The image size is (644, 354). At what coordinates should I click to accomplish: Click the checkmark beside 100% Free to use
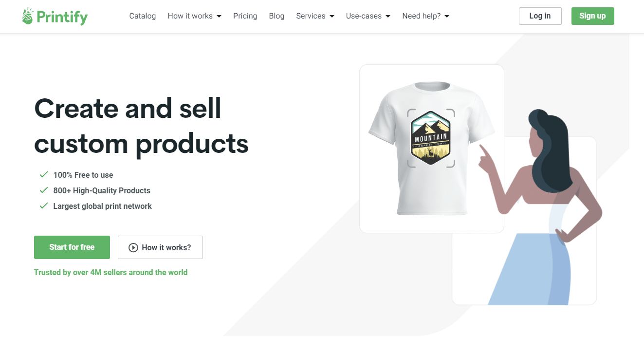coord(44,174)
